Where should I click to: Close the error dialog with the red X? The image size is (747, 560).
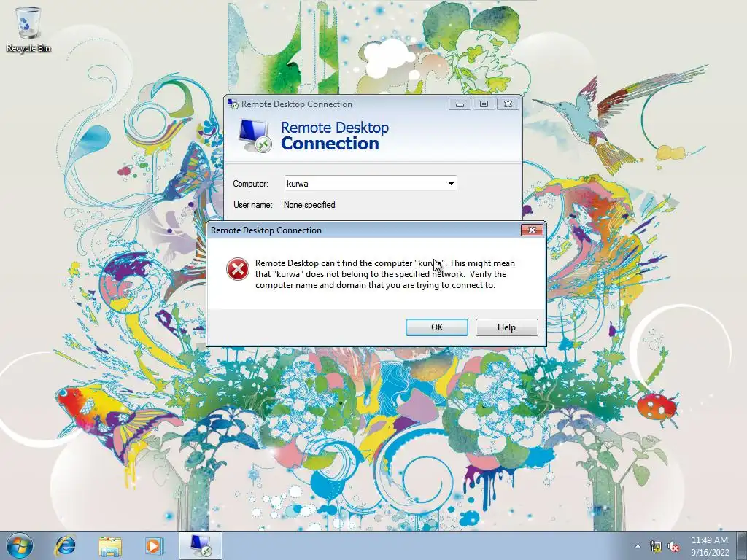pos(532,230)
